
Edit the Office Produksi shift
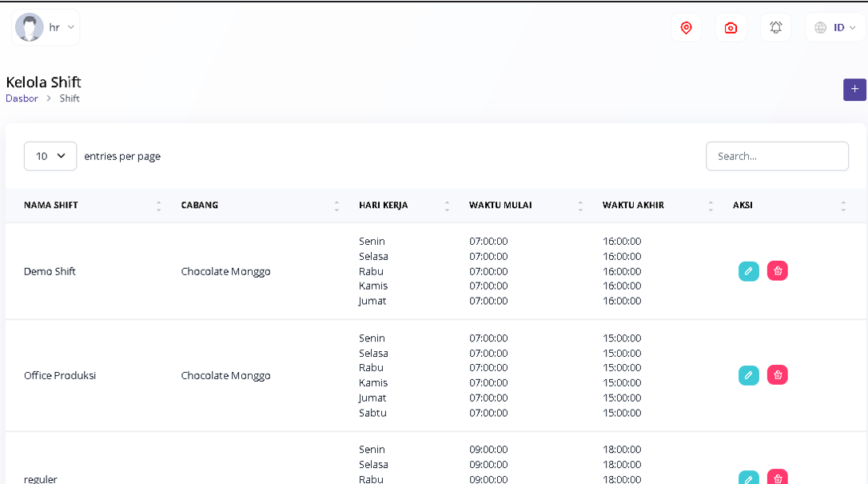tap(748, 375)
